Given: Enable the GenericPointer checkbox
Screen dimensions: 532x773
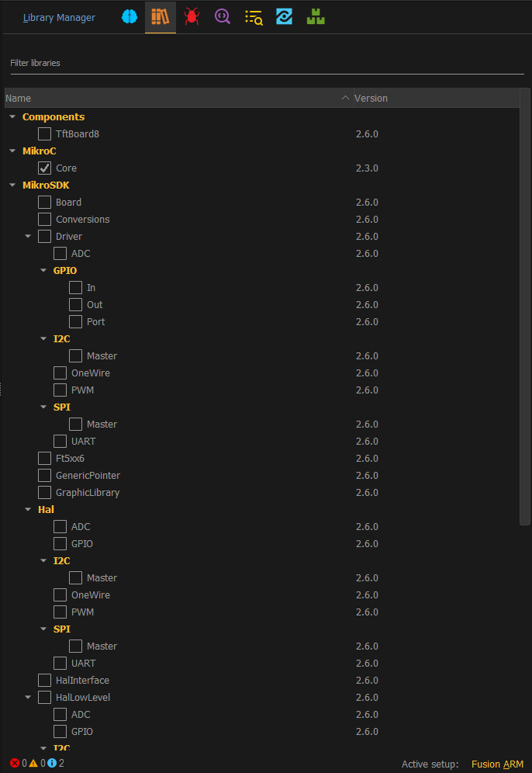Looking at the screenshot, I should click(44, 475).
